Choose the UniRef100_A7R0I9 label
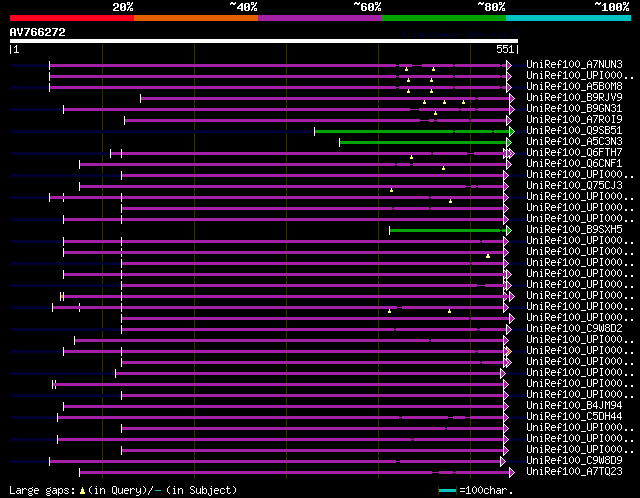This screenshot has width=640, height=498. tap(574, 120)
